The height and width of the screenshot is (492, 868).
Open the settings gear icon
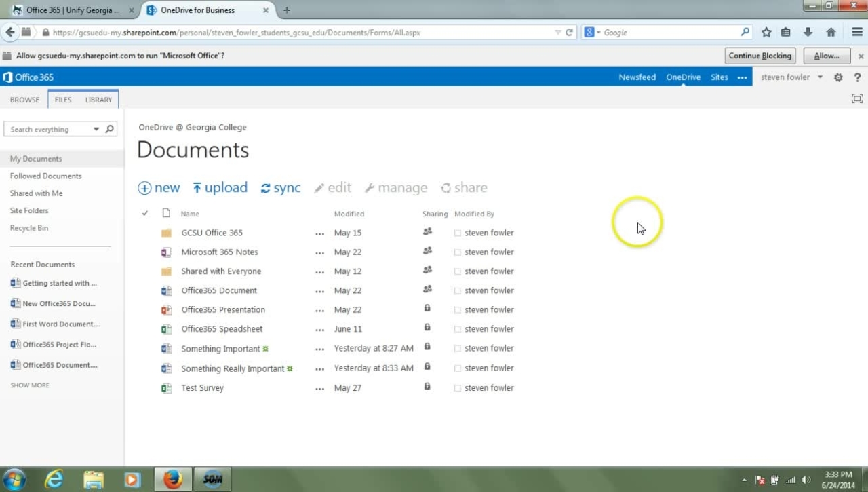838,77
